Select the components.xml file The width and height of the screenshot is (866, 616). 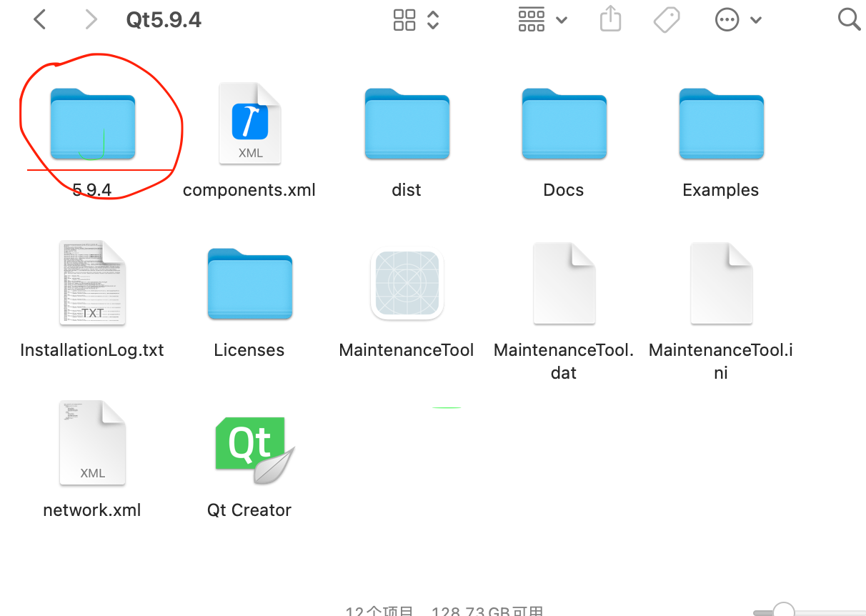pos(249,123)
